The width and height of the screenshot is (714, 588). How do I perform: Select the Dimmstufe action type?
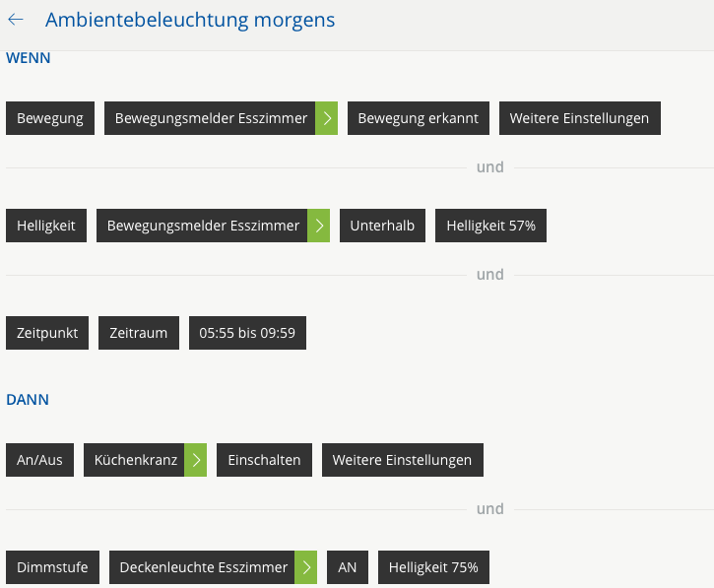[x=52, y=567]
